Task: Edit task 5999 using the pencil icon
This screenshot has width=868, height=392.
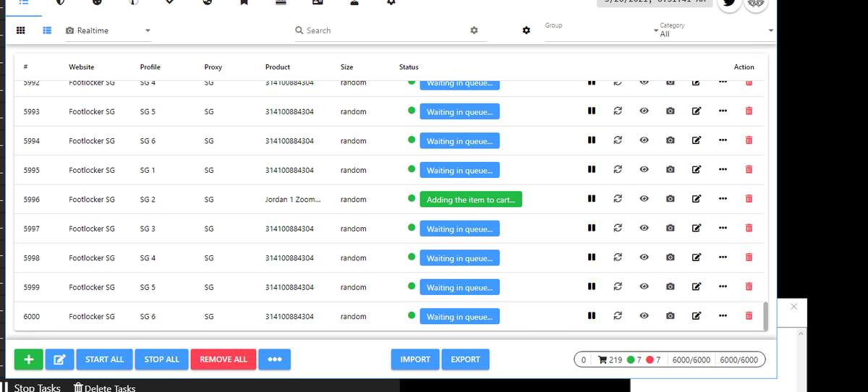Action: 696,287
